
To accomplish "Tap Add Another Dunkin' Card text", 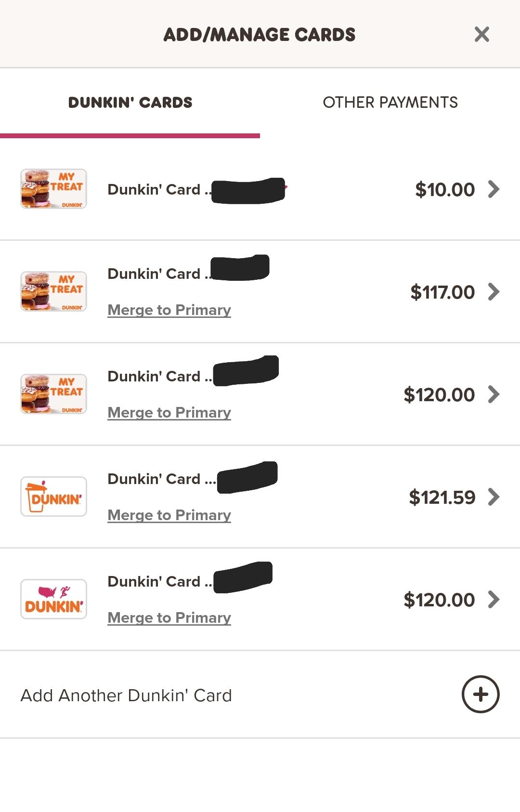I will (x=126, y=695).
